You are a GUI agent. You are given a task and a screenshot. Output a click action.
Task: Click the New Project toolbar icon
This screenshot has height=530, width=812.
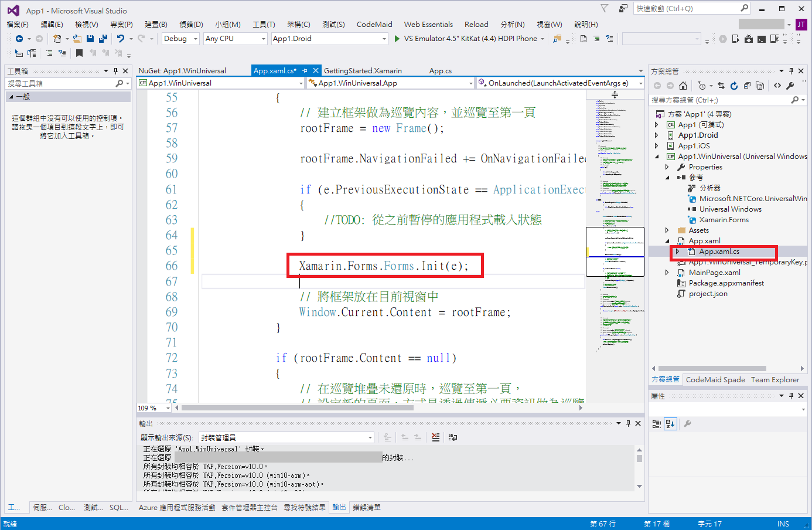point(57,39)
